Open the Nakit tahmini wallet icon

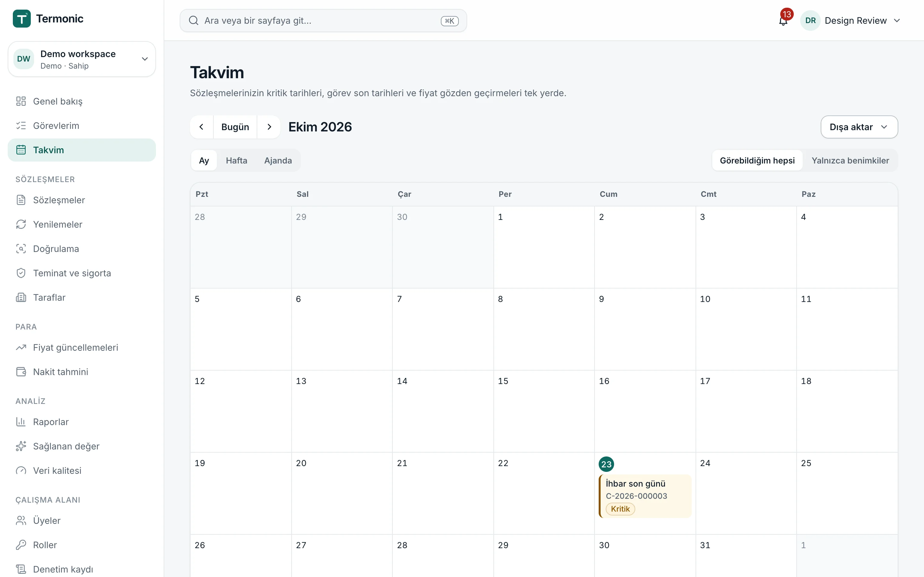21,372
